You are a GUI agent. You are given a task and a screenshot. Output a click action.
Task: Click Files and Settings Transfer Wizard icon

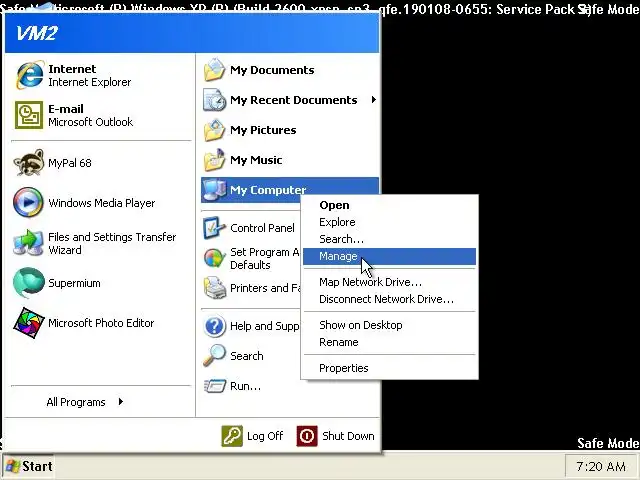pyautogui.click(x=28, y=242)
